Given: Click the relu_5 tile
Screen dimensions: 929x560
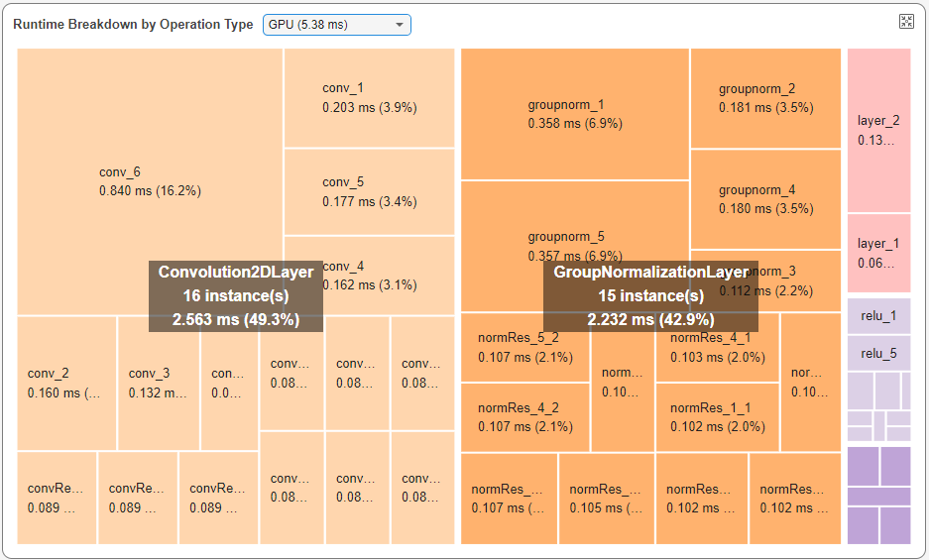Looking at the screenshot, I should point(878,353).
